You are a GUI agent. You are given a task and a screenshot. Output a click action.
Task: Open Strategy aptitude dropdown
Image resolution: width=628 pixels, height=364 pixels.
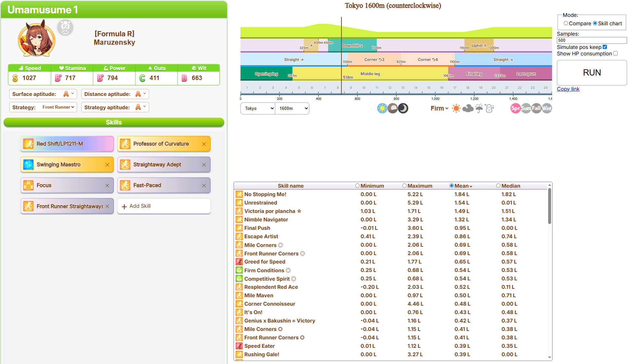(141, 107)
